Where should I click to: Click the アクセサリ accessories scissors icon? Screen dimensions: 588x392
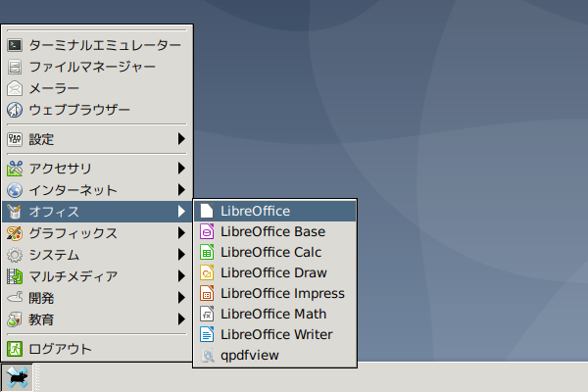(x=15, y=169)
